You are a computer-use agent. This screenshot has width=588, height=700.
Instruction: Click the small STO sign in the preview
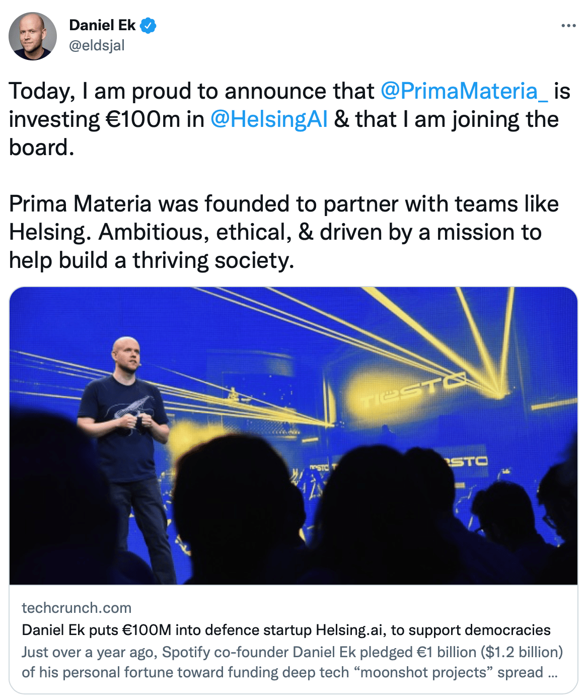click(466, 461)
